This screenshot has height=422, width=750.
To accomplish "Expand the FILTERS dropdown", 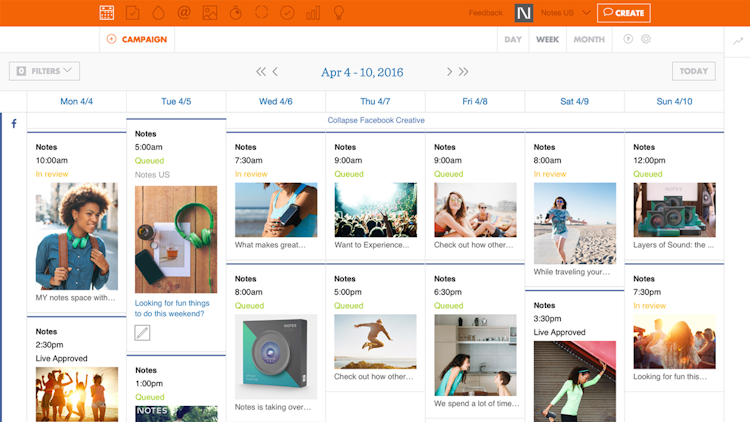I will pyautogui.click(x=44, y=71).
